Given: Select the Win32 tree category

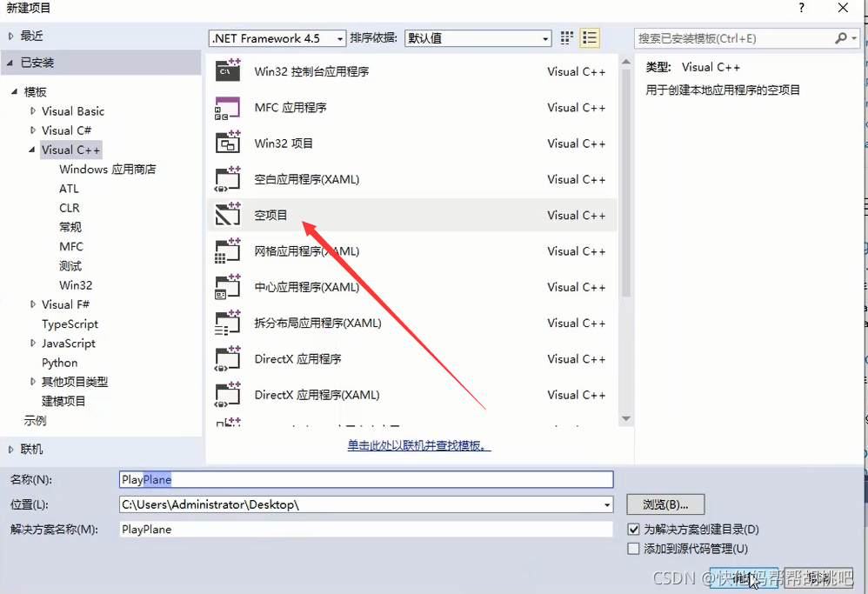Looking at the screenshot, I should tap(76, 285).
